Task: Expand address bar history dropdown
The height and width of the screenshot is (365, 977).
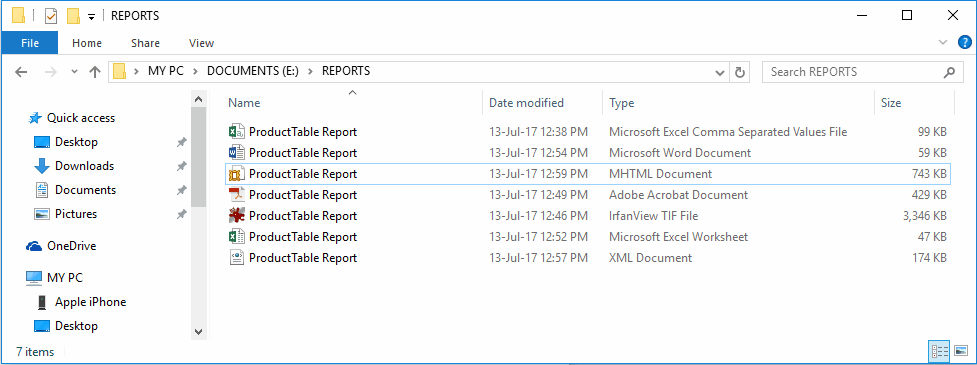Action: (x=720, y=72)
